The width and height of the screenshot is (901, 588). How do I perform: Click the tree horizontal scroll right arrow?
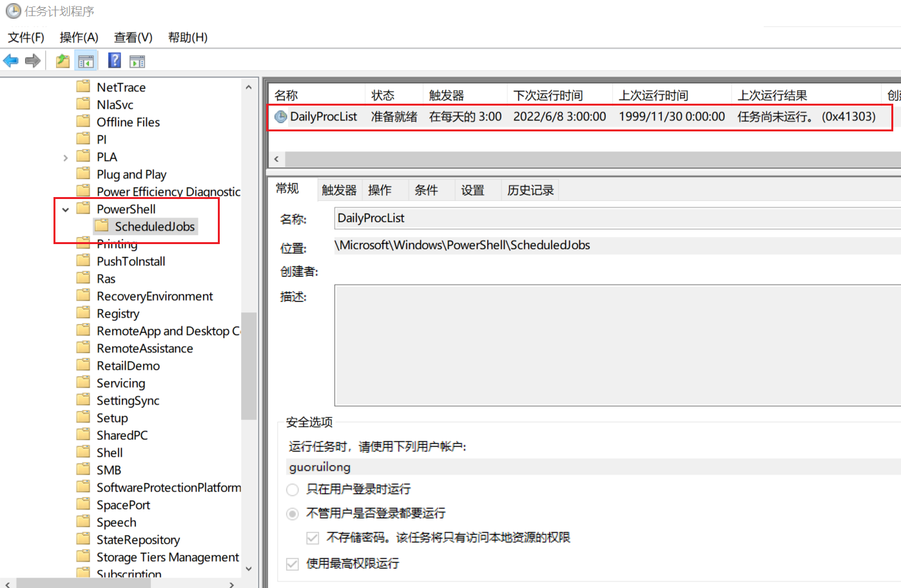(x=232, y=583)
